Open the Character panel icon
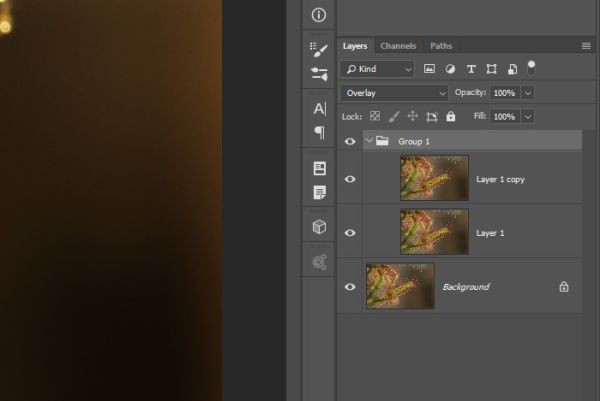The image size is (600, 401). coord(320,109)
